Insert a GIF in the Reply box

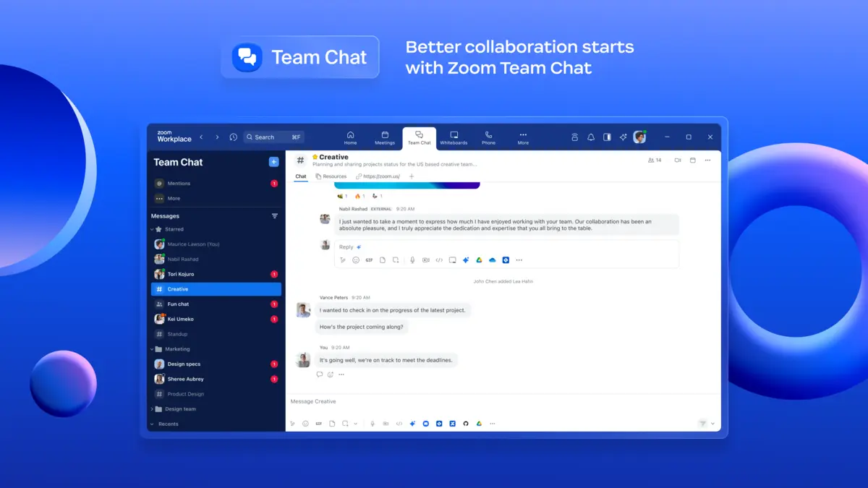click(369, 260)
